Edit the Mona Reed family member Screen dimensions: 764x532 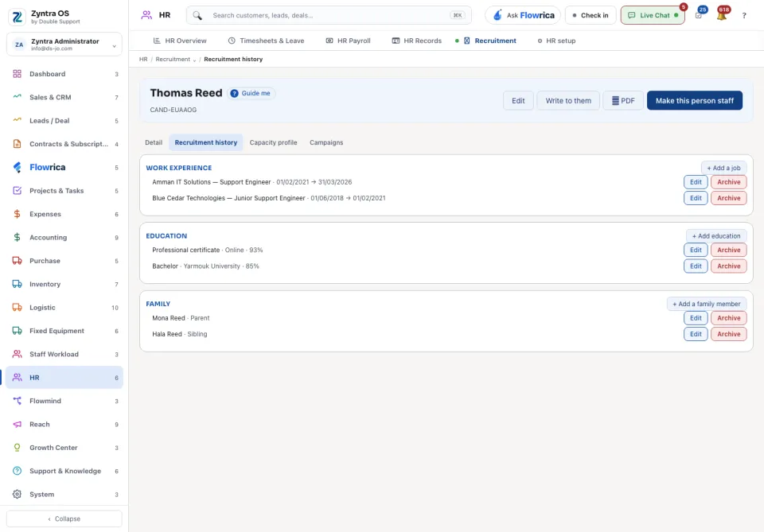point(696,318)
